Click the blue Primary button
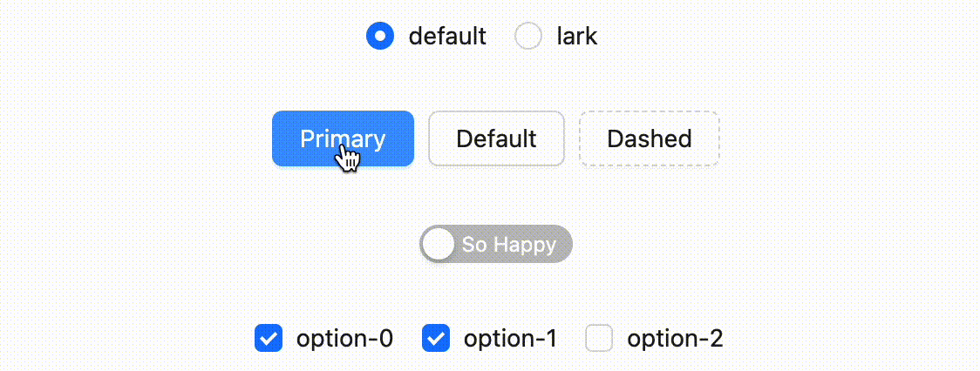The width and height of the screenshot is (980, 371). click(x=343, y=138)
